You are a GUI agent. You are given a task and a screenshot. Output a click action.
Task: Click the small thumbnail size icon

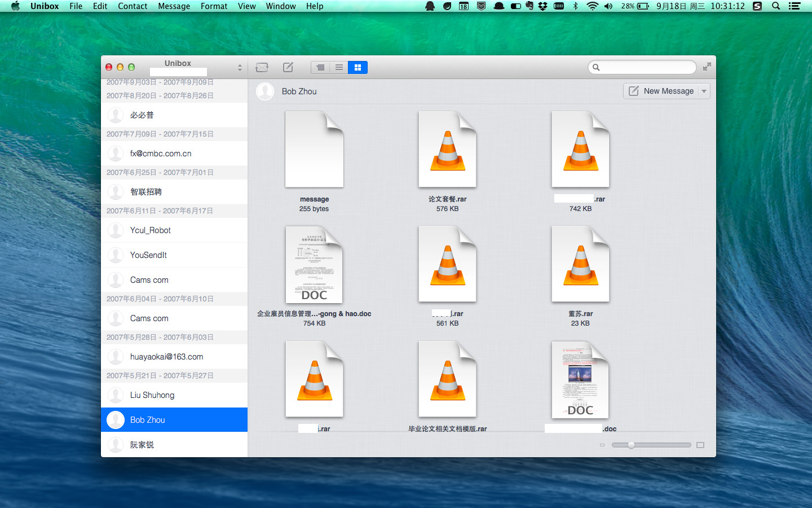pos(602,445)
